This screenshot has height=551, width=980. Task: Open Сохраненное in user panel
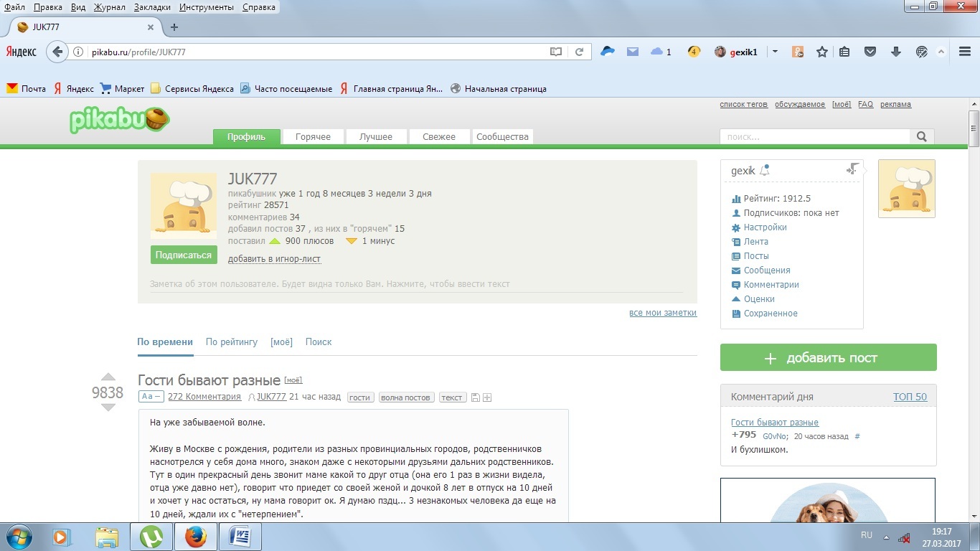coord(771,314)
